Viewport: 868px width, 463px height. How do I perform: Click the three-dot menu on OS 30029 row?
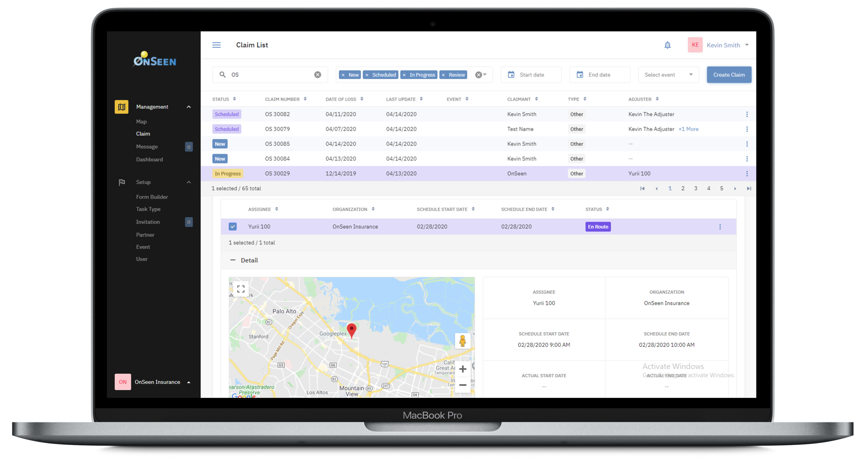pos(747,174)
